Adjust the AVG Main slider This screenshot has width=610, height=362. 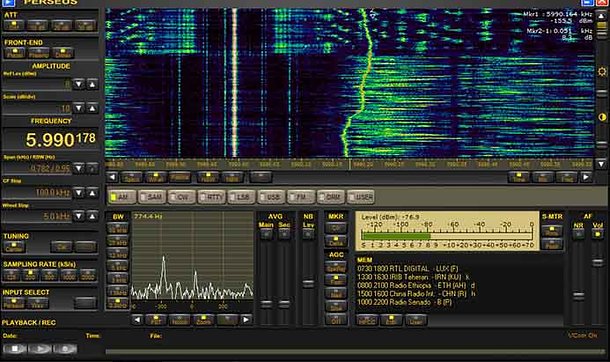click(x=266, y=303)
